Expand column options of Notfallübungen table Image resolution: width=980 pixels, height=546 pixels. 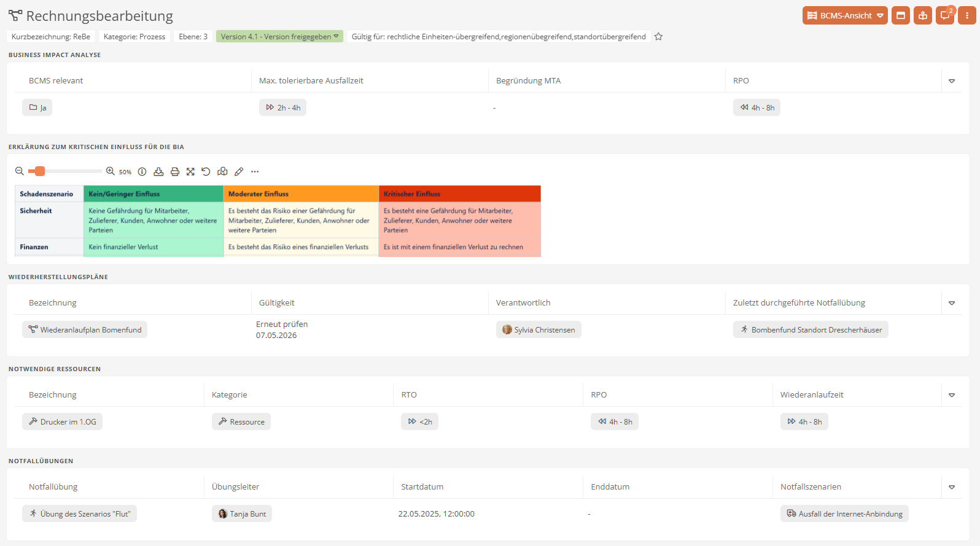(x=952, y=487)
